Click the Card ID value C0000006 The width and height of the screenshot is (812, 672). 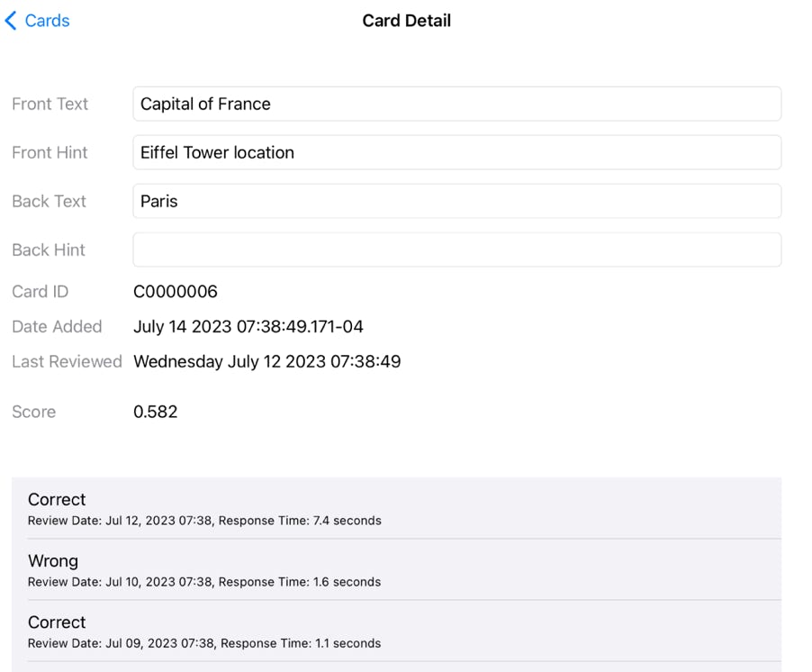176,292
